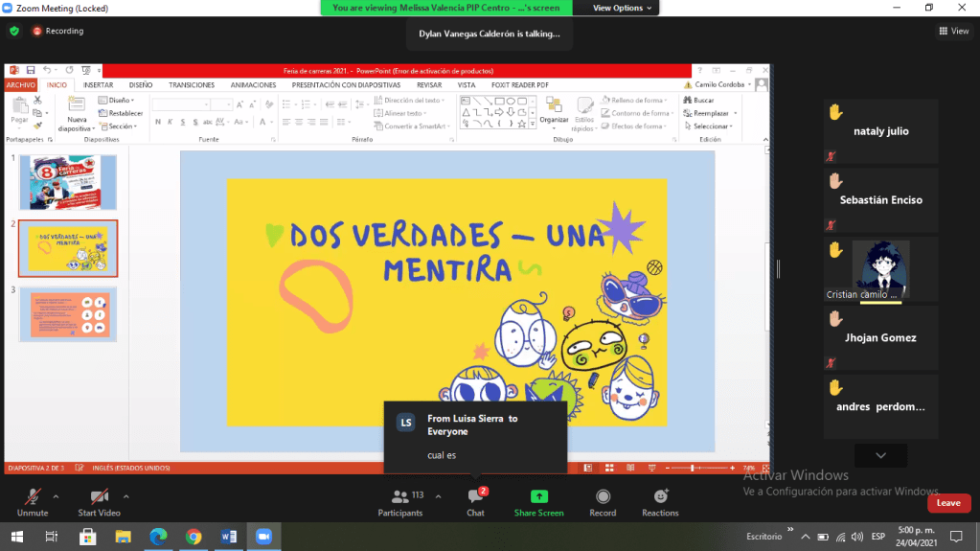This screenshot has height=551, width=980.
Task: Select nataly julio's participant tile
Action: pyautogui.click(x=880, y=131)
